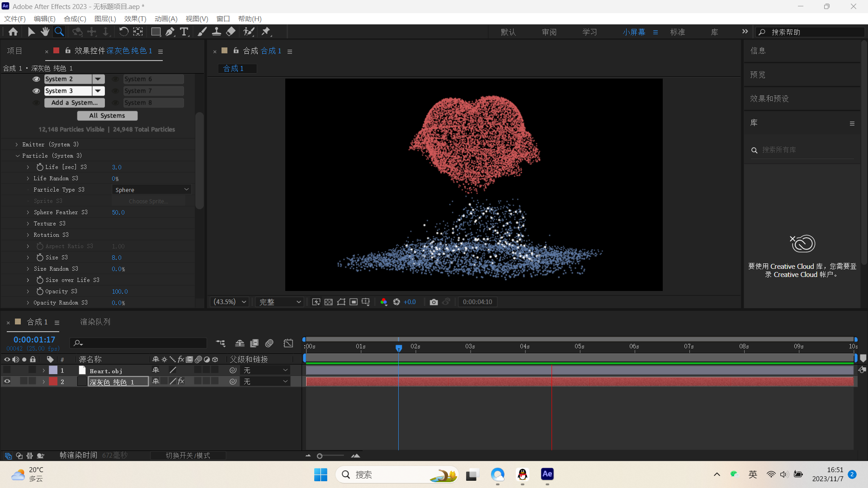Click the 0:00:01:17 timecode display
The width and height of the screenshot is (868, 488).
(x=34, y=339)
